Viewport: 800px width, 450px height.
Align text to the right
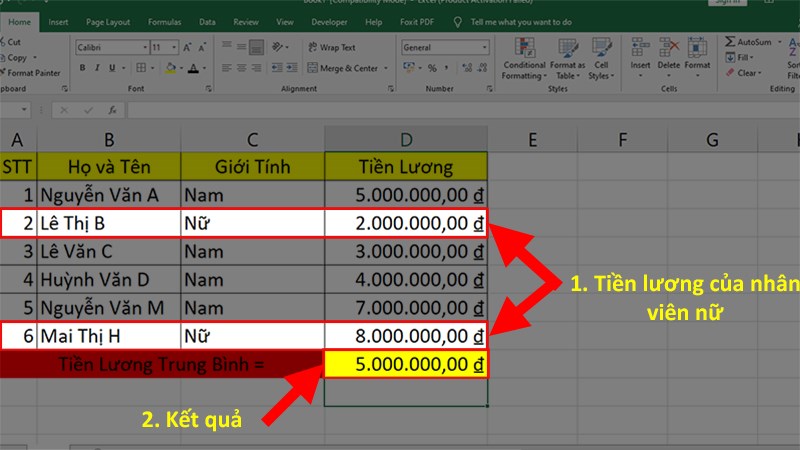coord(256,68)
